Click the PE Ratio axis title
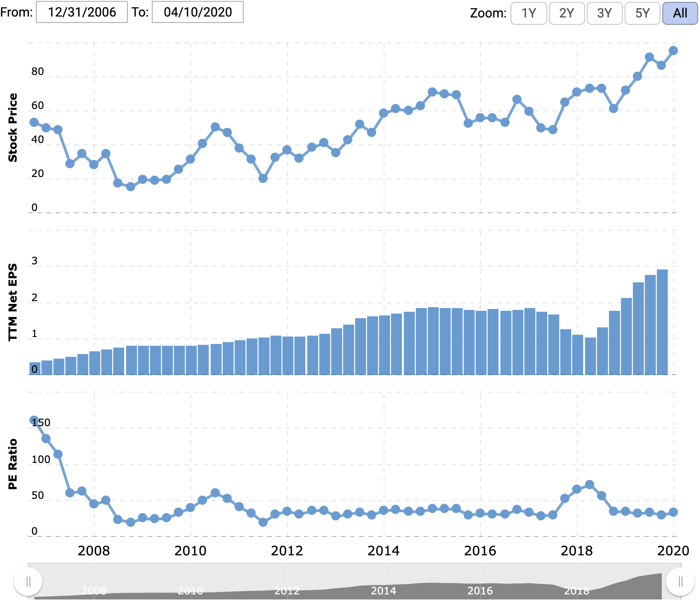Screen dimensions: 700x605 [12, 464]
